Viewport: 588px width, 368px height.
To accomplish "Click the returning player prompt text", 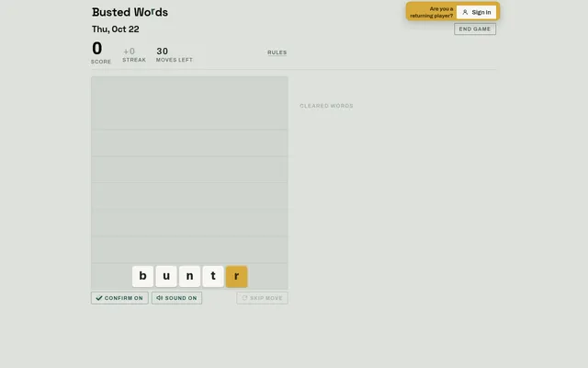I will 432,12.
